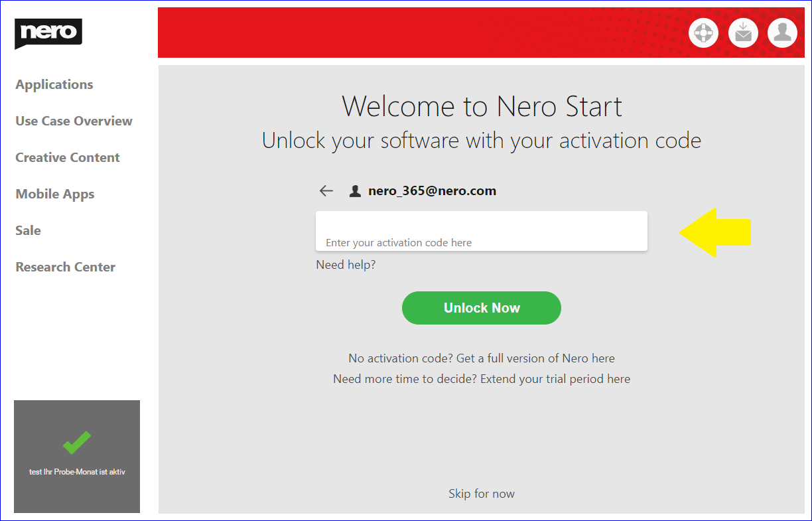The height and width of the screenshot is (521, 812).
Task: Go to Use Case Overview
Action: point(74,121)
